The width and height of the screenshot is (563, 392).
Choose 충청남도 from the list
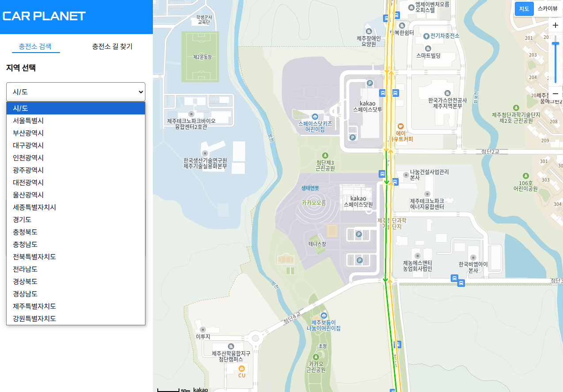(x=76, y=244)
